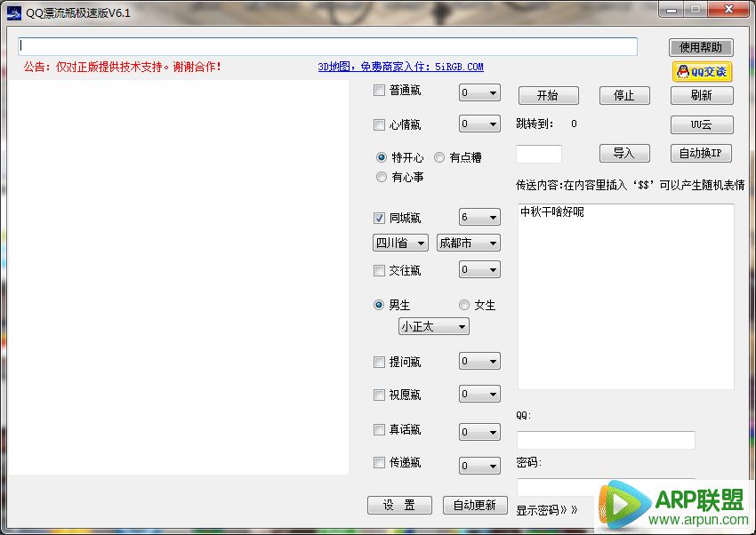Click the 开始 start button
Screen dimensions: 756x535
click(x=548, y=95)
